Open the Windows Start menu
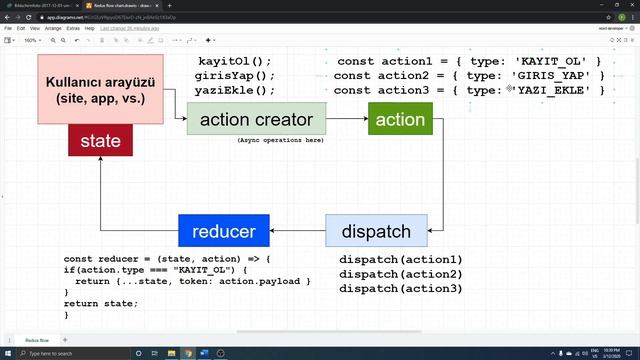 8,353
